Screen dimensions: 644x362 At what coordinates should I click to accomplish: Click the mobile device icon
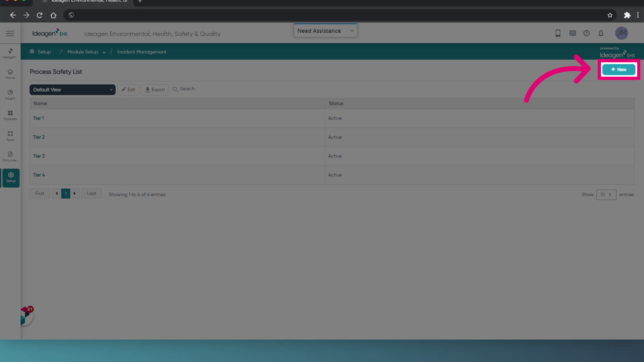point(558,33)
